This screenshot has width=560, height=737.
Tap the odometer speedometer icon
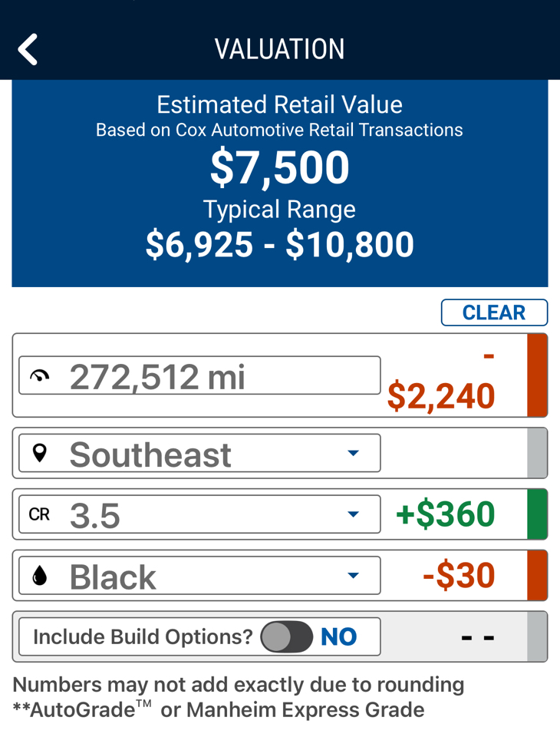tap(40, 375)
